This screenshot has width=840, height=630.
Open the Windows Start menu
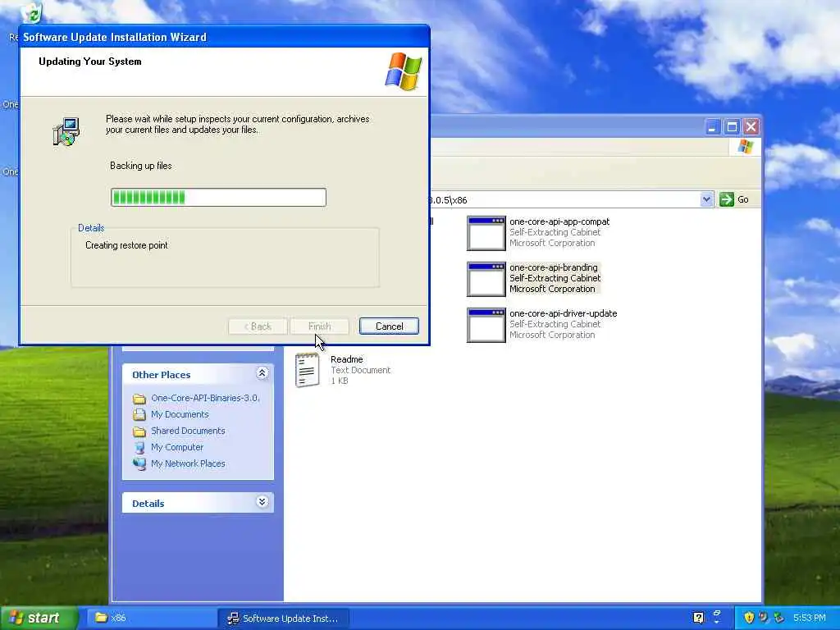pos(39,618)
